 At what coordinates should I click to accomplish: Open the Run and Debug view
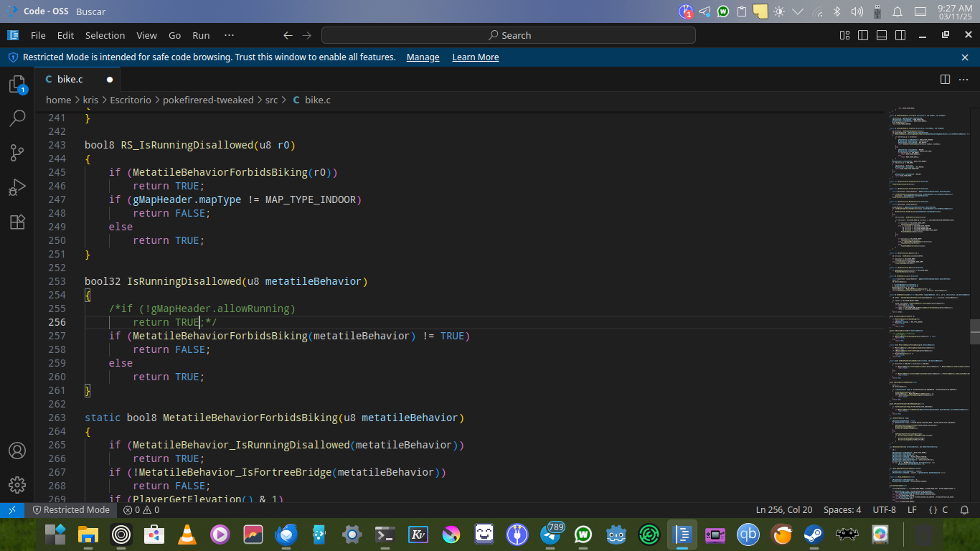[x=17, y=187]
